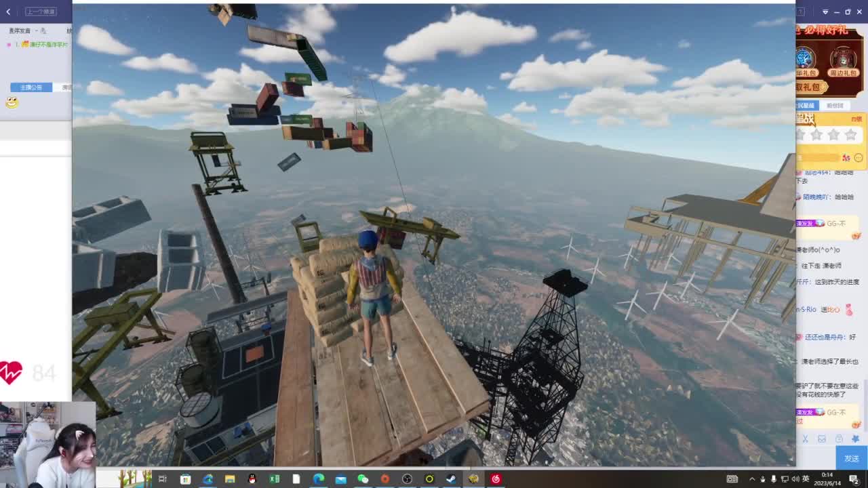Open the Windows notification center
868x488 pixels.
[x=854, y=479]
